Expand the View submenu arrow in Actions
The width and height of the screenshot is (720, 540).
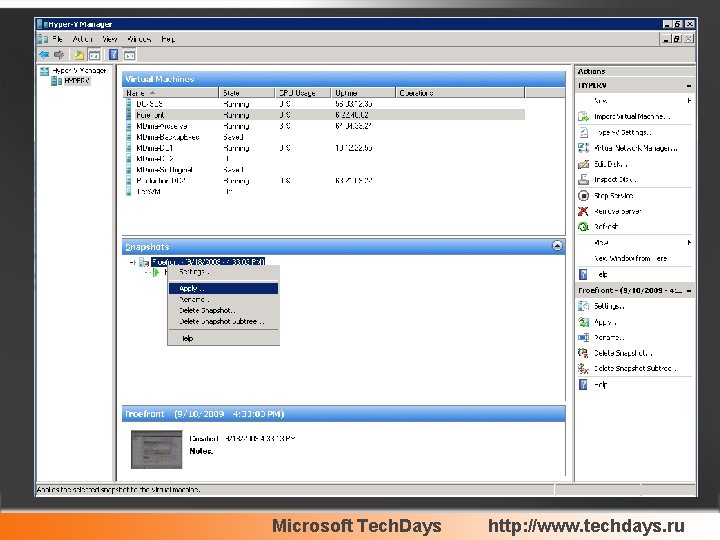(x=689, y=242)
